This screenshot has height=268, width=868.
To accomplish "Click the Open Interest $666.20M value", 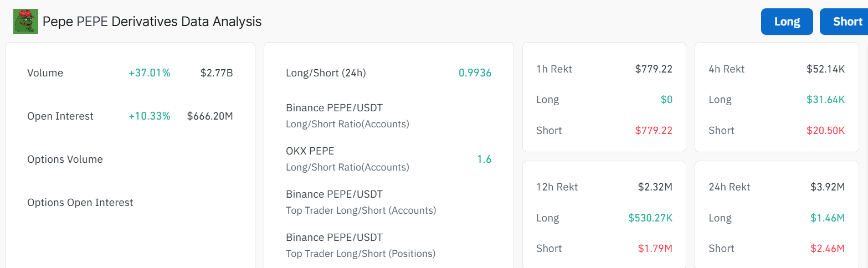I will point(210,116).
